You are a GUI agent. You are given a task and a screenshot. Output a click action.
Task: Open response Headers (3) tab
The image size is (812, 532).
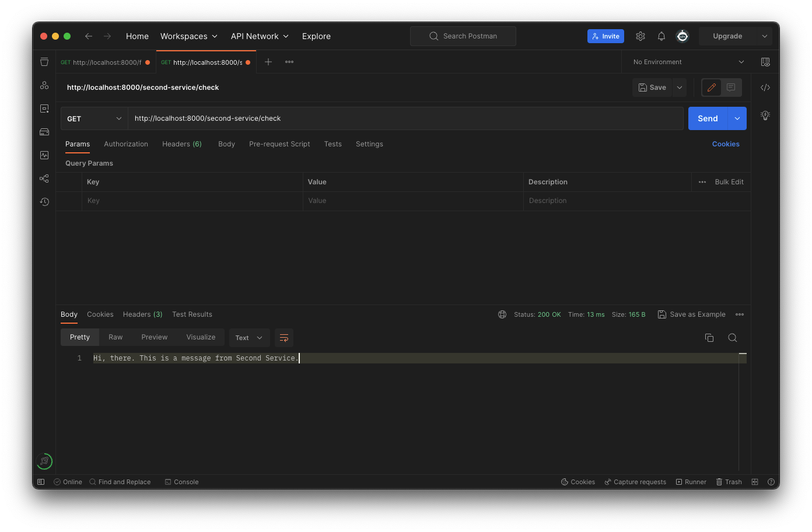[143, 314]
